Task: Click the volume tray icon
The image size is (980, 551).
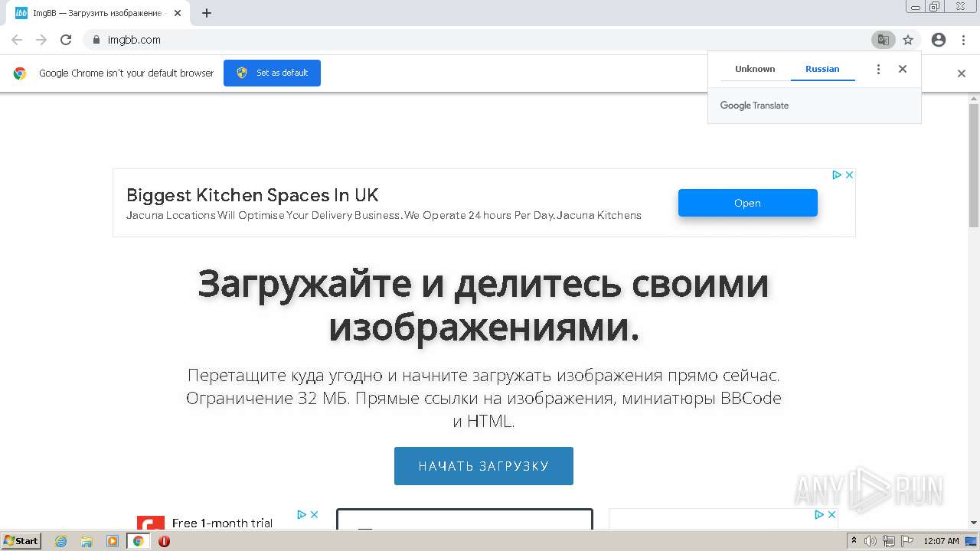Action: click(x=871, y=541)
